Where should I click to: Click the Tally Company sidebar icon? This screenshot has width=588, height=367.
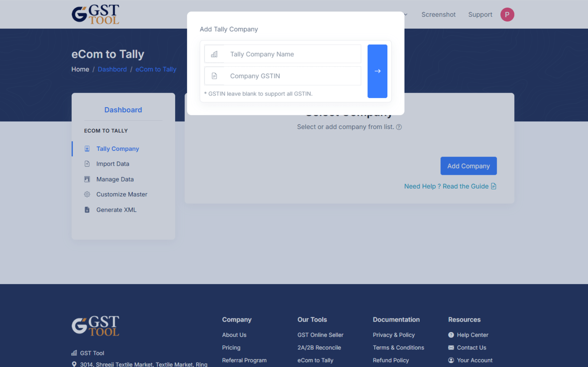click(87, 149)
